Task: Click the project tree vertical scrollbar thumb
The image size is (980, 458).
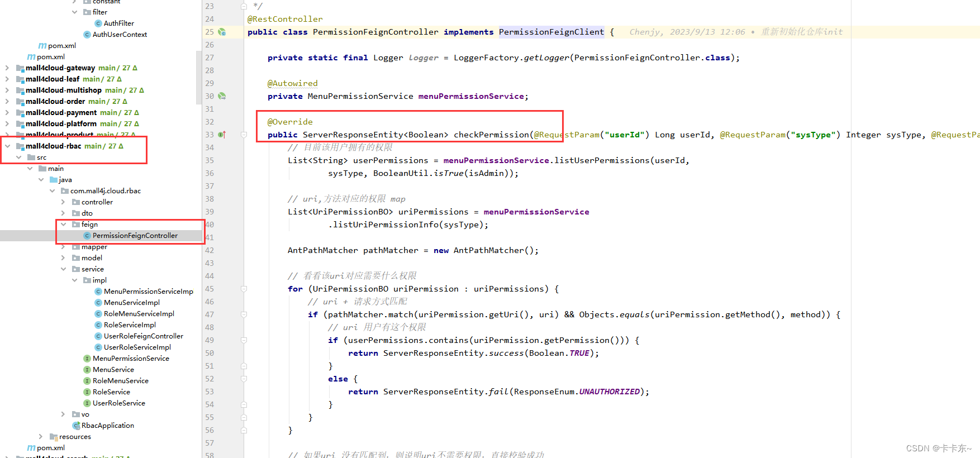Action: pyautogui.click(x=198, y=77)
